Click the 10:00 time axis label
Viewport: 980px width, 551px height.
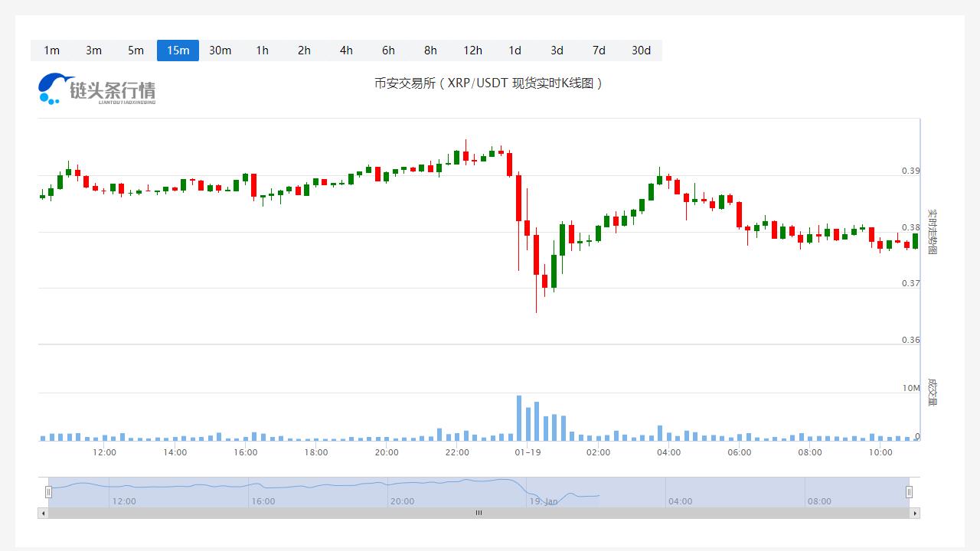click(x=880, y=452)
